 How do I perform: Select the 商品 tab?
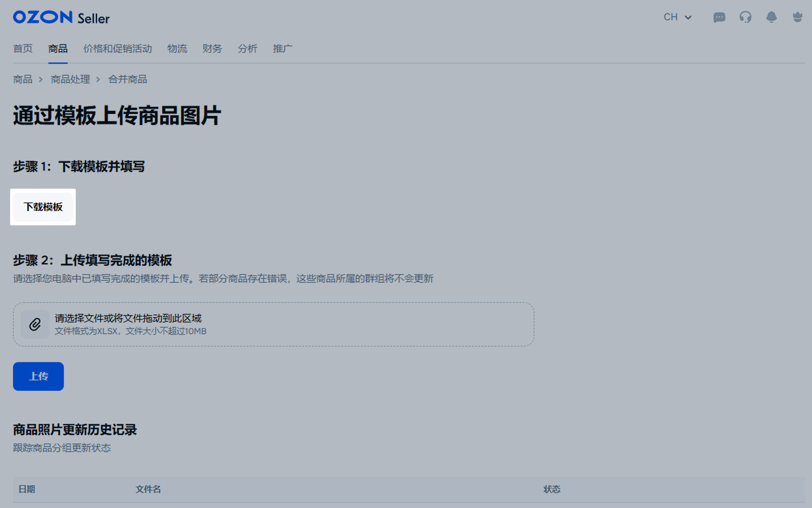point(58,49)
